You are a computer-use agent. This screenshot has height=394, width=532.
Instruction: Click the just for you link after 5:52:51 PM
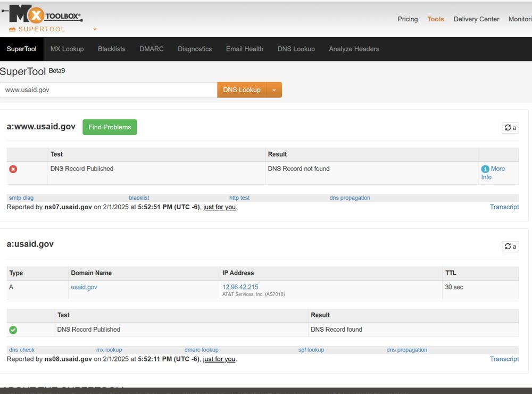(x=219, y=207)
